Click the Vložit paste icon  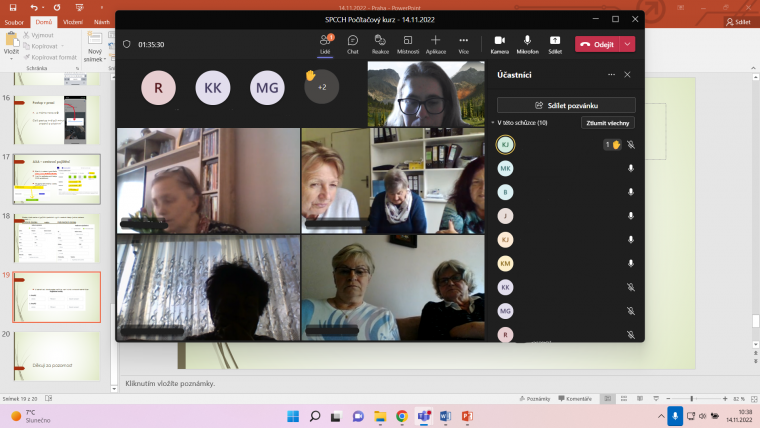[x=11, y=39]
